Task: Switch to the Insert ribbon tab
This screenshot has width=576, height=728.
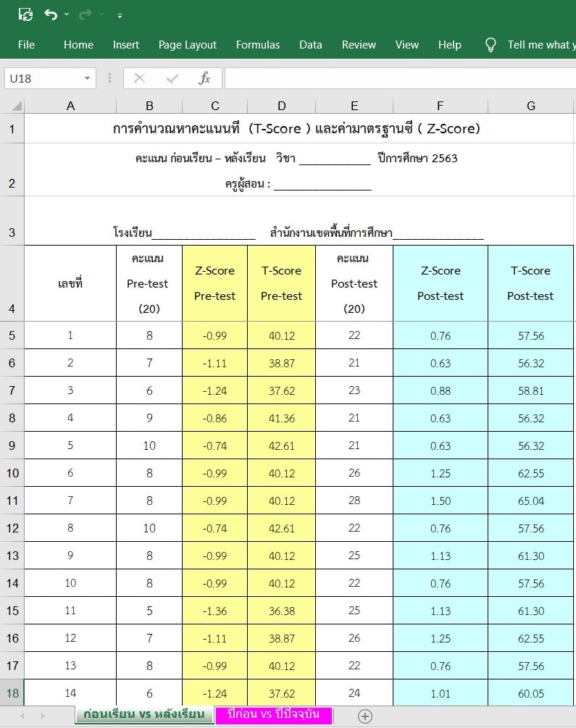Action: tap(126, 45)
